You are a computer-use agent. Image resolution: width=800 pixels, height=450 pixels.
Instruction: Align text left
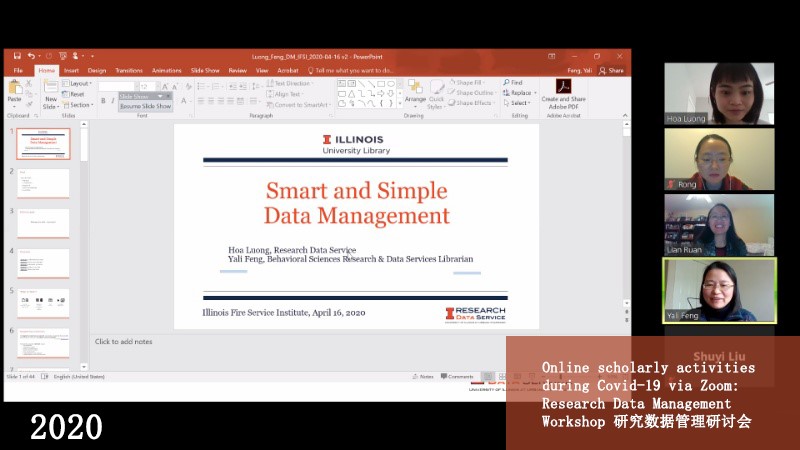click(x=201, y=101)
